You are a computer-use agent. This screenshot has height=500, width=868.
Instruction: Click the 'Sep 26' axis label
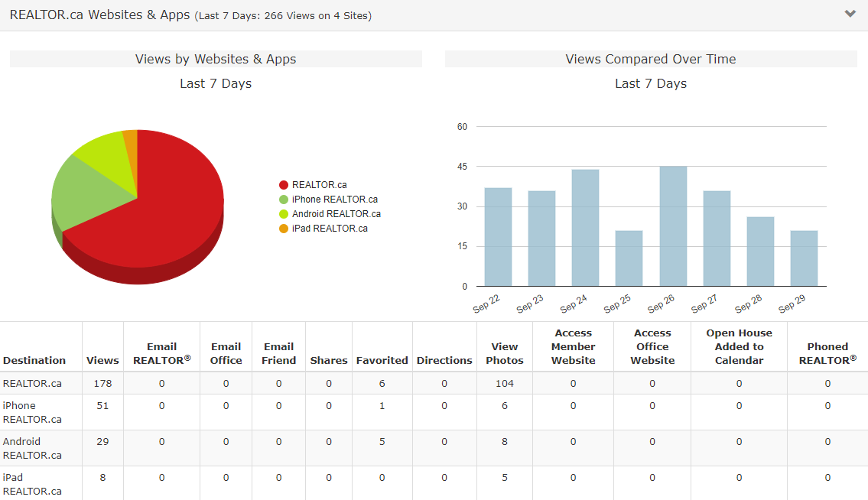pos(661,304)
